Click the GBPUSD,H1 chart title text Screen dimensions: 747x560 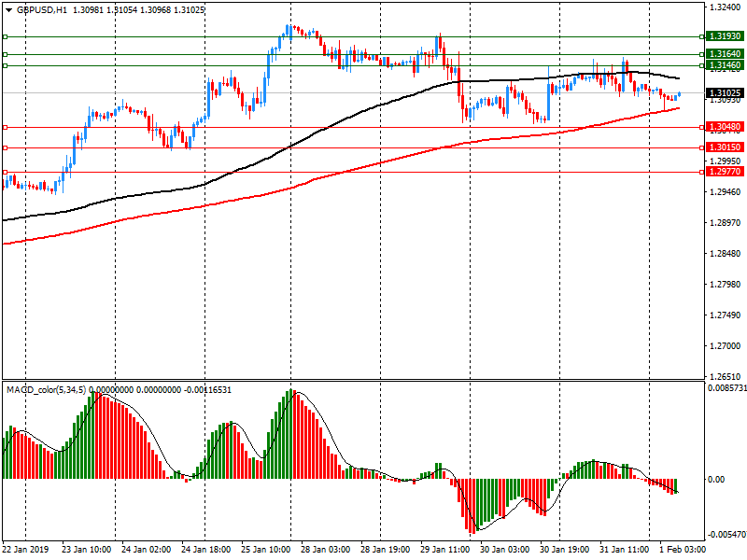[x=42, y=9]
